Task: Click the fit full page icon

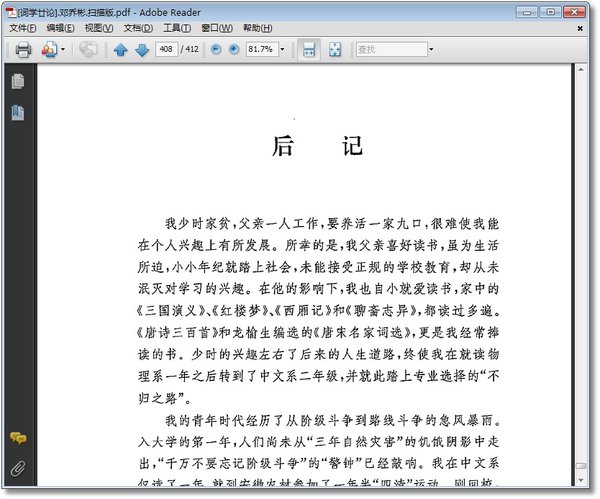Action: pos(335,49)
